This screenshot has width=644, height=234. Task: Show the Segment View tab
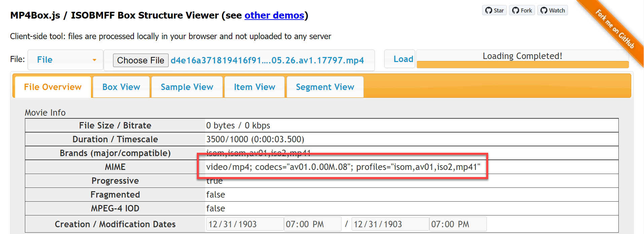click(x=325, y=87)
